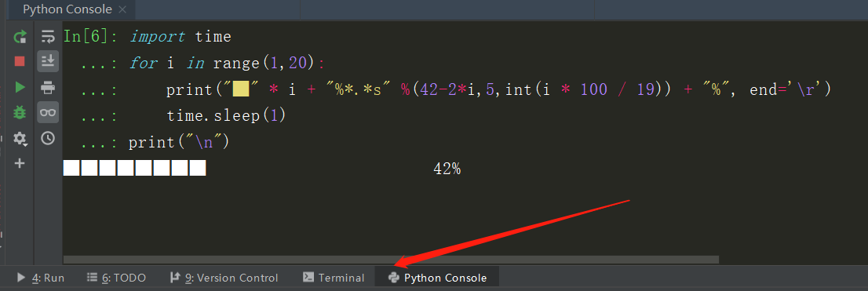
Task: Click the yellow block character in code
Action: (x=241, y=89)
